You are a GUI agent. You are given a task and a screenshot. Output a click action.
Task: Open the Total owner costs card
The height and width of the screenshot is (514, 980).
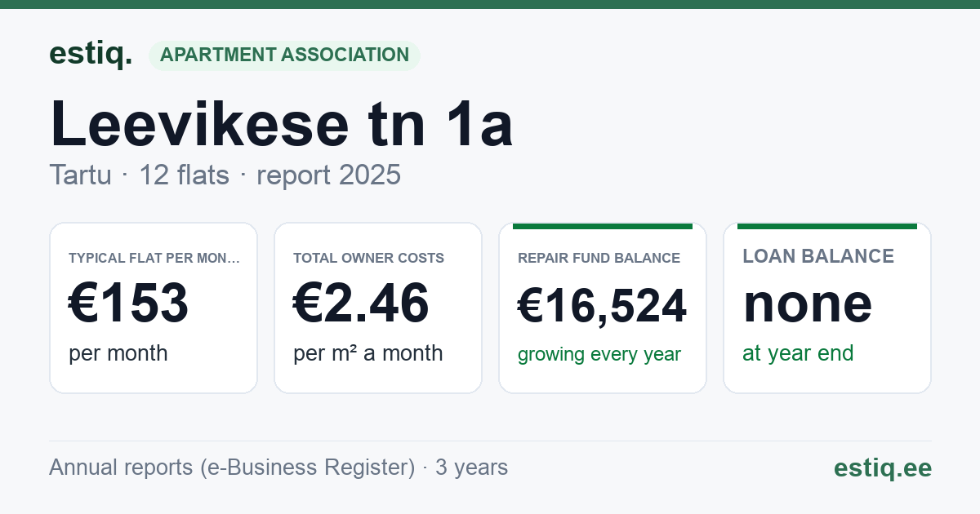378,308
